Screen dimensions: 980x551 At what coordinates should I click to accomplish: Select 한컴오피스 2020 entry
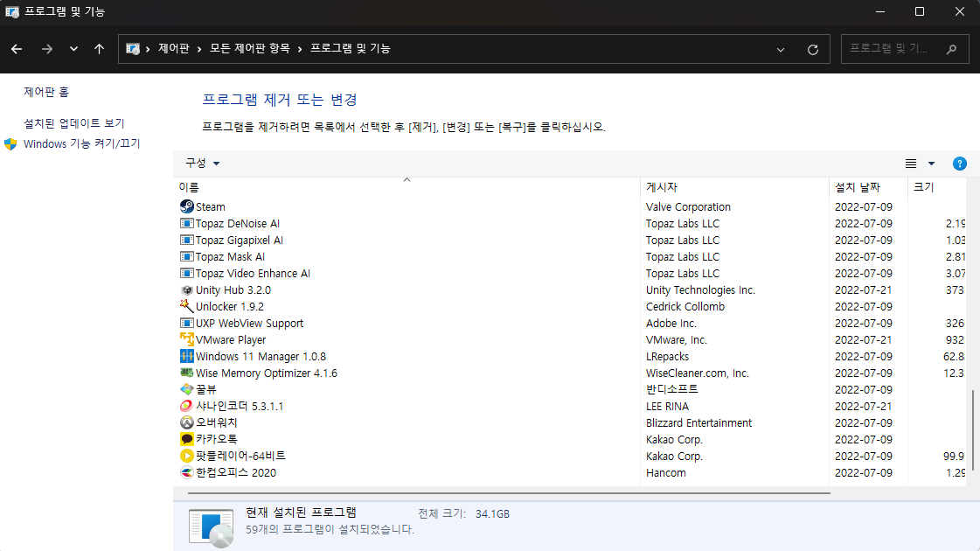click(236, 473)
